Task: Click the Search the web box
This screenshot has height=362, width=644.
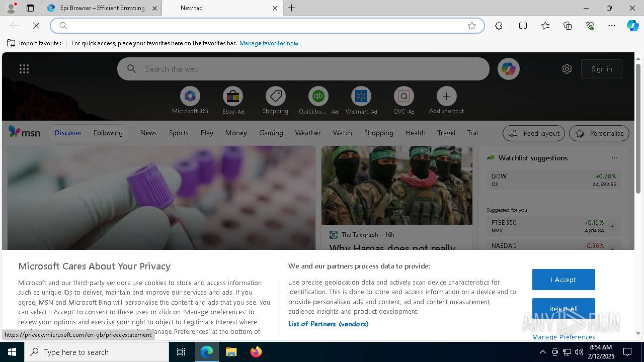Action: (x=303, y=69)
